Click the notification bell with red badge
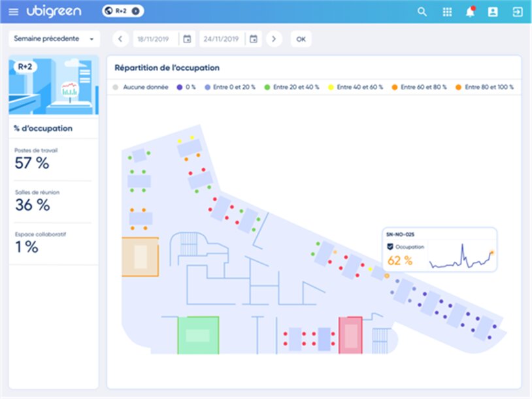 469,11
